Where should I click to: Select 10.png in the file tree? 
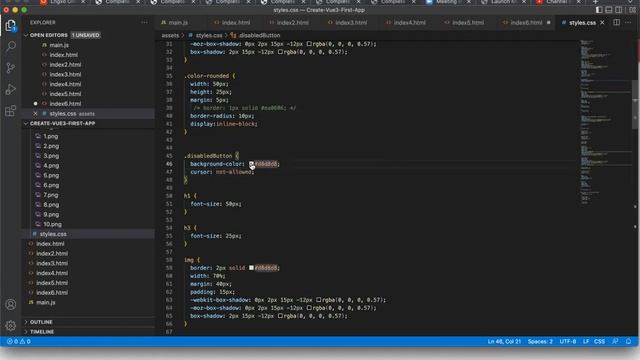(52, 224)
